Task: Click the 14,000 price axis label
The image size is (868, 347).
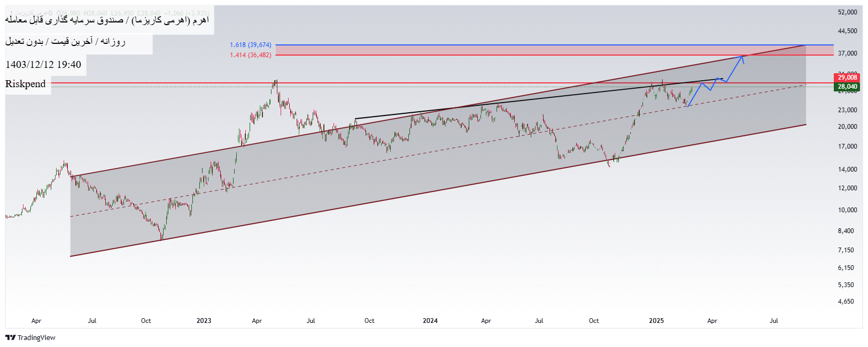Action: tap(847, 169)
